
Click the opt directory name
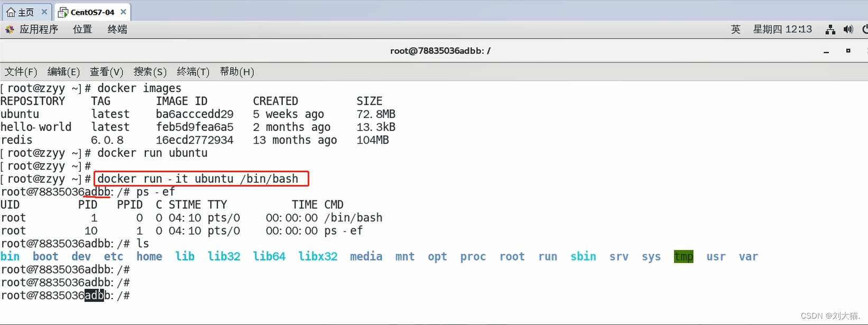(437, 256)
